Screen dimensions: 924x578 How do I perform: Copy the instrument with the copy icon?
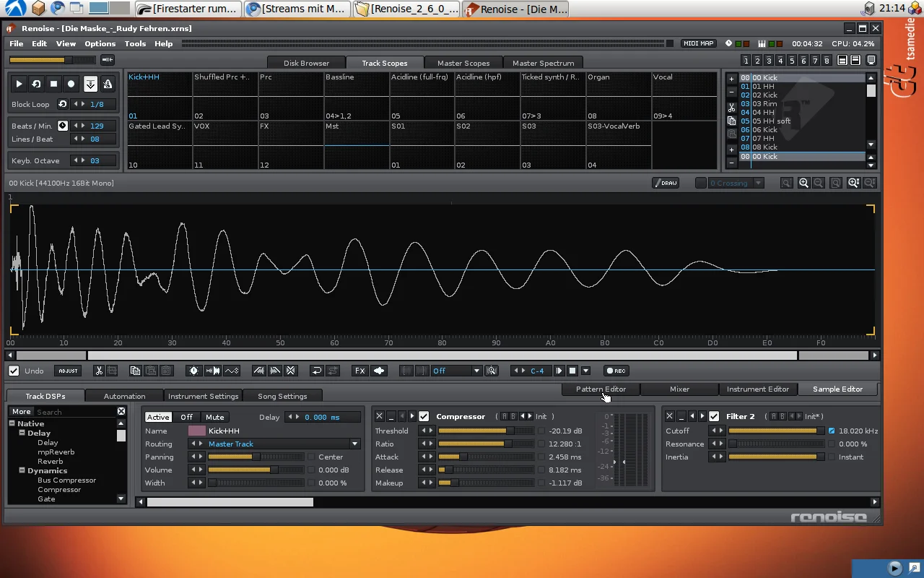coord(731,121)
